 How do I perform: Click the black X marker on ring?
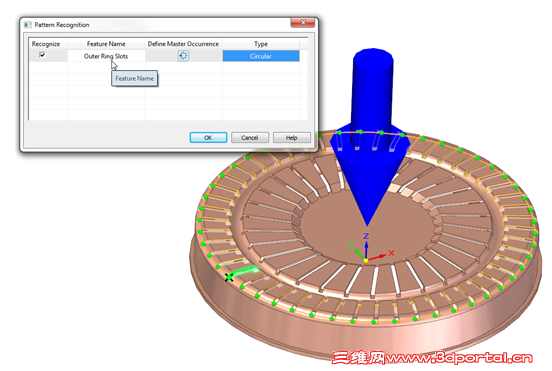click(x=229, y=277)
